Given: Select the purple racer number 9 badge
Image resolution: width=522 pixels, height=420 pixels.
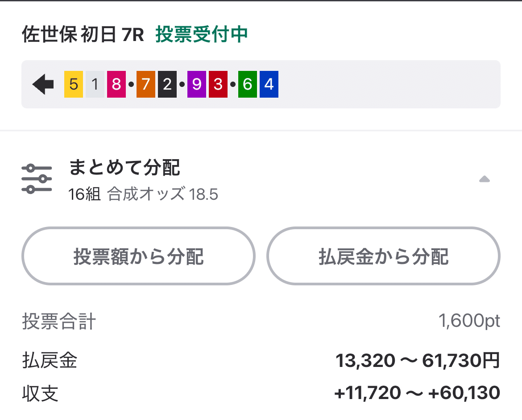Looking at the screenshot, I should click(196, 84).
